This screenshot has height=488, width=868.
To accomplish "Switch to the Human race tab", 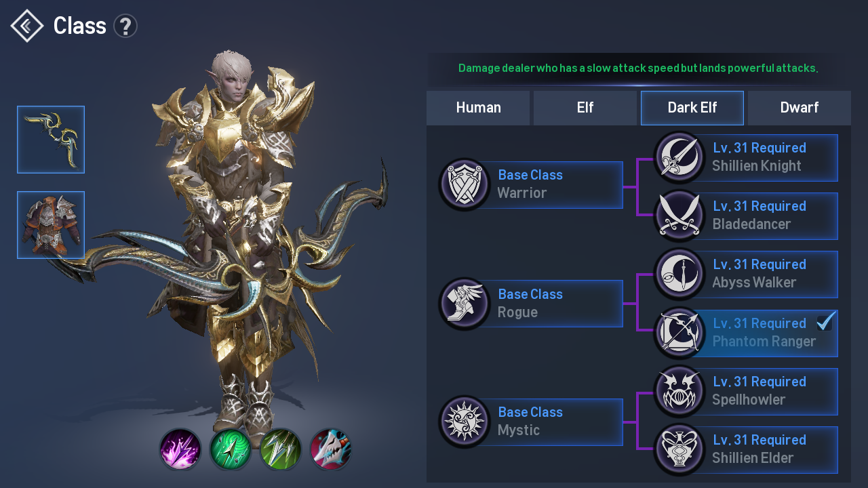I will [x=478, y=108].
